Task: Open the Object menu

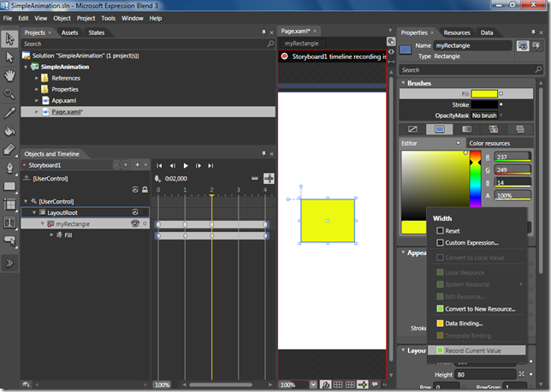Action: tap(62, 18)
